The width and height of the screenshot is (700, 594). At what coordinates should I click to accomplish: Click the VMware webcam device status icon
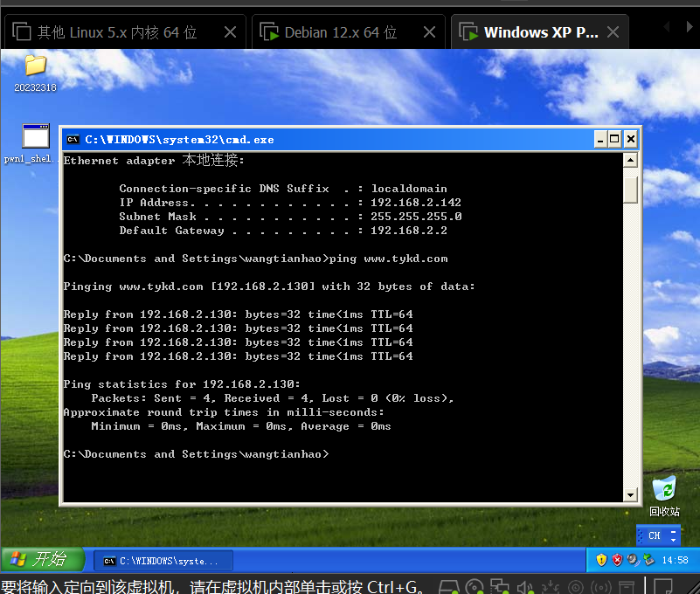576,587
